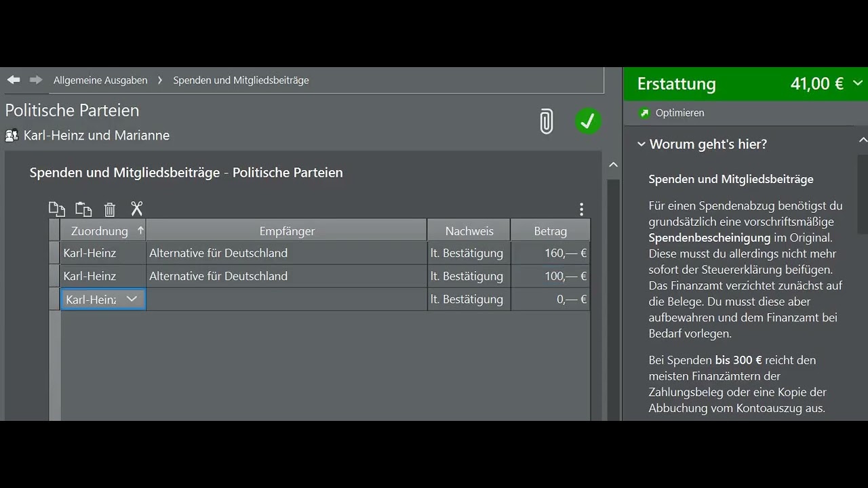Go to Allgemeine Ausgaben breadcrumb
The height and width of the screenshot is (488, 868).
100,80
